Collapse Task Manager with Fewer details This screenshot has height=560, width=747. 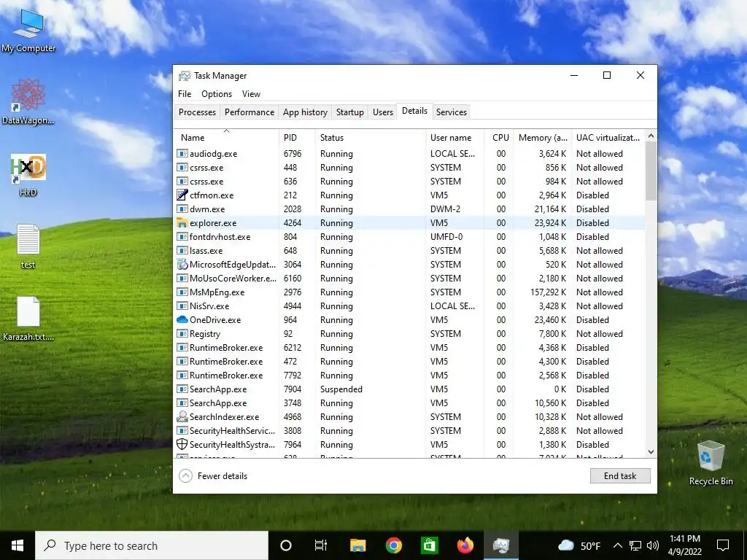[x=213, y=475]
